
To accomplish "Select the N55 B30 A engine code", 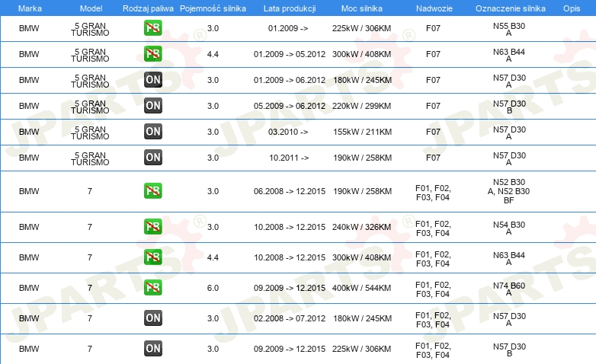I will tap(509, 29).
